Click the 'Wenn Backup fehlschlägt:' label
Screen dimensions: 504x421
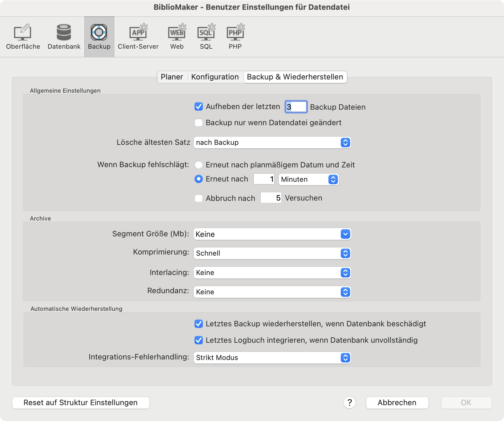click(x=143, y=165)
